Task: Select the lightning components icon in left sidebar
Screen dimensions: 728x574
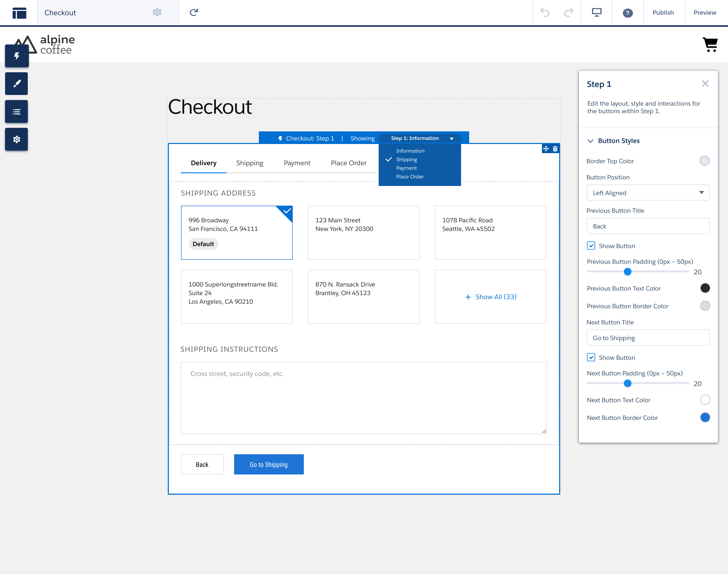Action: 16,56
